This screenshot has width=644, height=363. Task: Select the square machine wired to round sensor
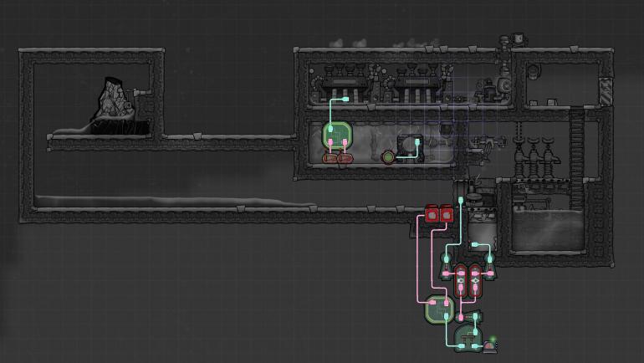(410, 149)
